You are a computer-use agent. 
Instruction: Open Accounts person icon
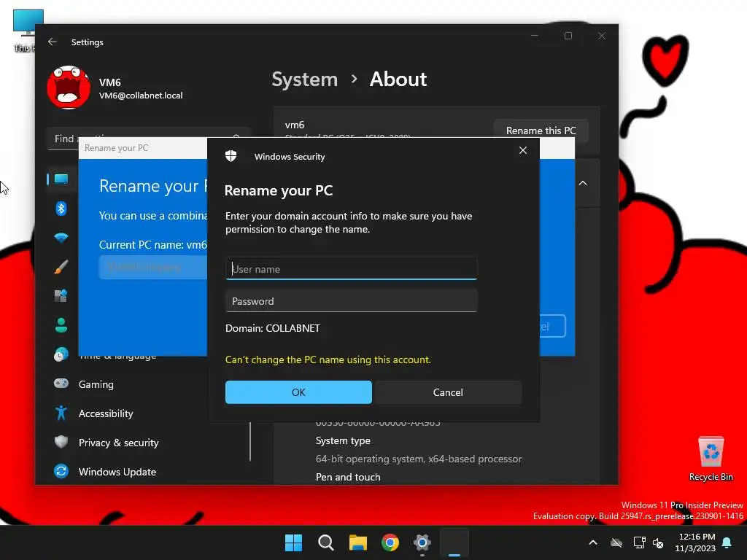tap(61, 325)
